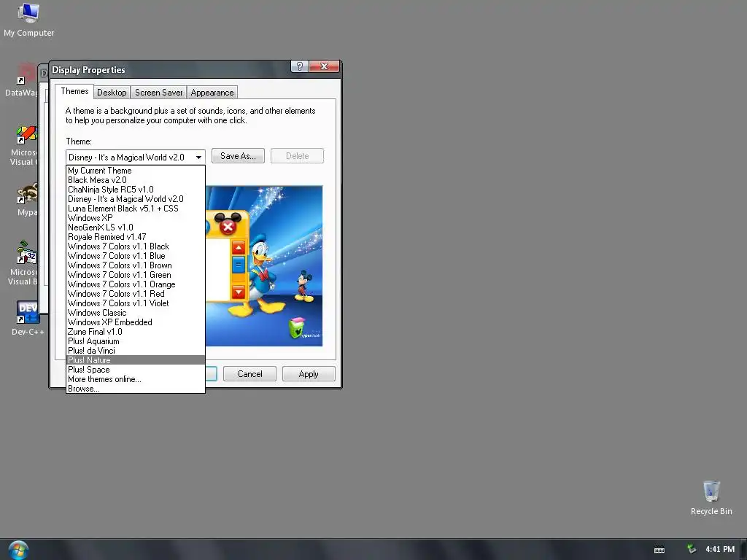Click the Apply button
This screenshot has width=747, height=560.
click(309, 374)
